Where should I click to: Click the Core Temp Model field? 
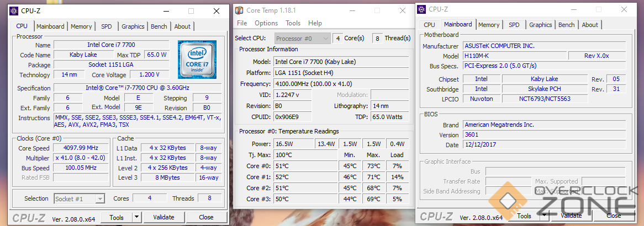[341, 62]
